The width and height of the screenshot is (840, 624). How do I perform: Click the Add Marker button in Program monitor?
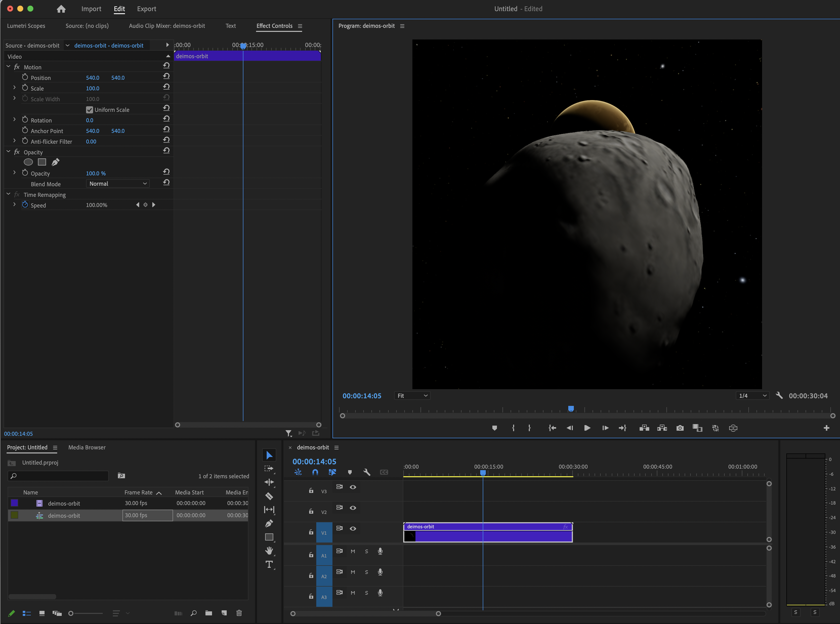(x=494, y=428)
